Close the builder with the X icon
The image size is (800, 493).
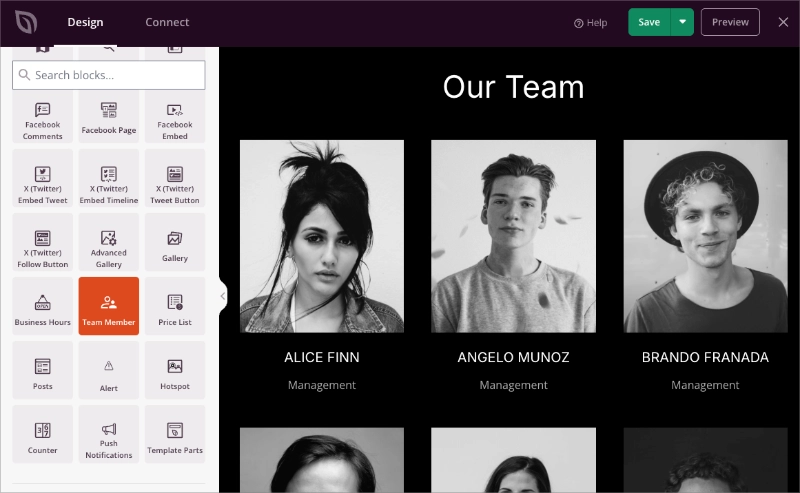click(783, 22)
